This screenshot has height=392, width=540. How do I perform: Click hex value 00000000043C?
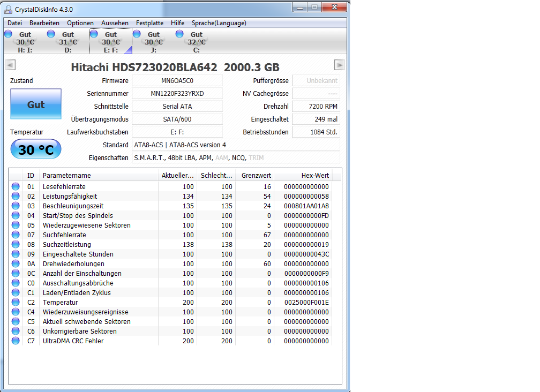tap(306, 254)
